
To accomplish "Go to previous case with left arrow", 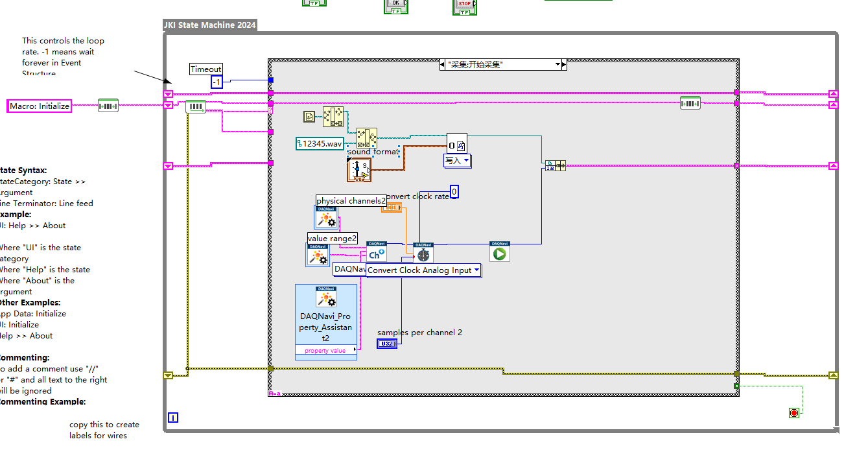I will (443, 64).
